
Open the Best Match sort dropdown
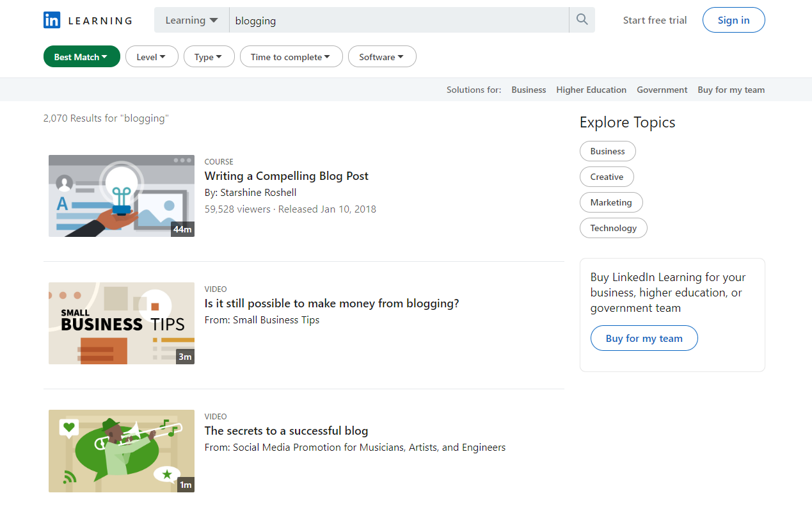(82, 56)
